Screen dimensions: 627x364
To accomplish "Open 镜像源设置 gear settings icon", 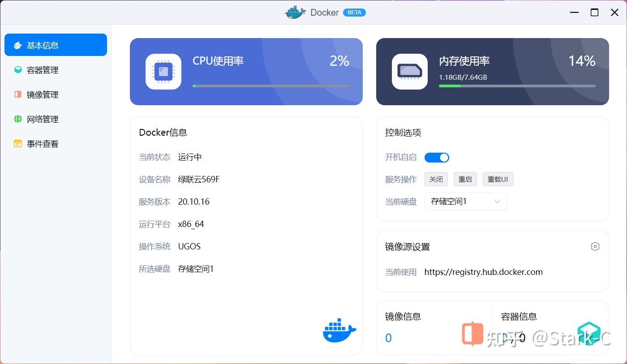I will pyautogui.click(x=595, y=246).
